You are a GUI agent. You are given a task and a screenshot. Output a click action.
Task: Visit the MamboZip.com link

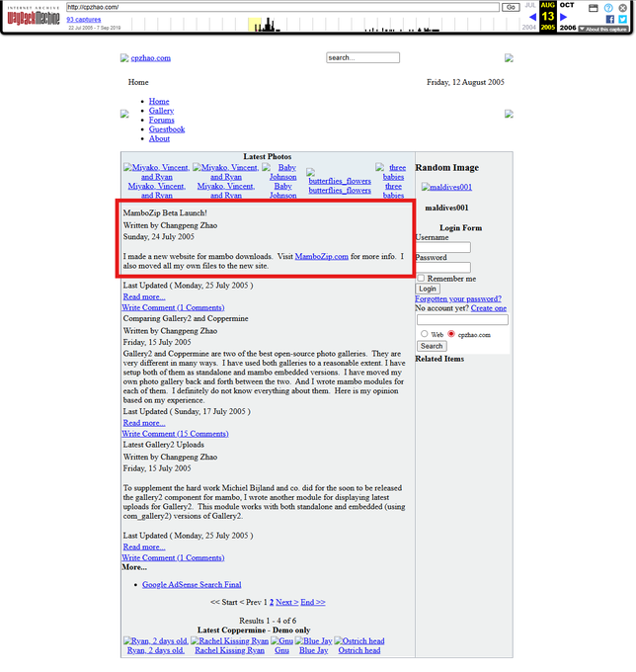pos(321,256)
